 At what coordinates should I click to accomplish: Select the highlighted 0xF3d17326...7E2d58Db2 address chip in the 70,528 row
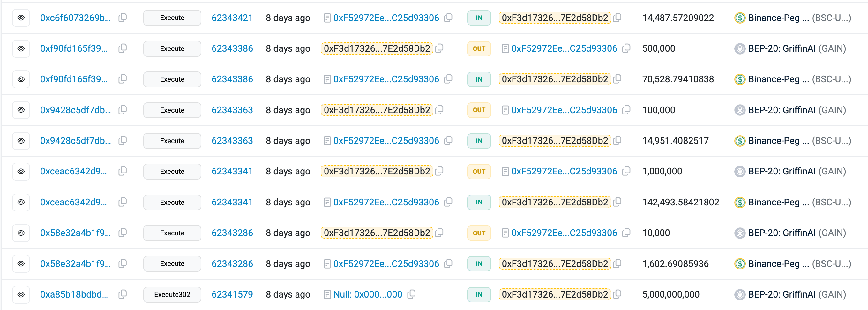tap(555, 79)
